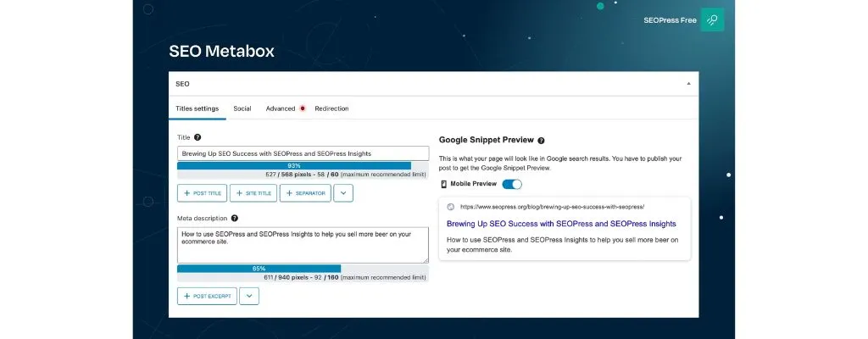
Task: Click the meta description 65% progress bar
Action: (303, 269)
